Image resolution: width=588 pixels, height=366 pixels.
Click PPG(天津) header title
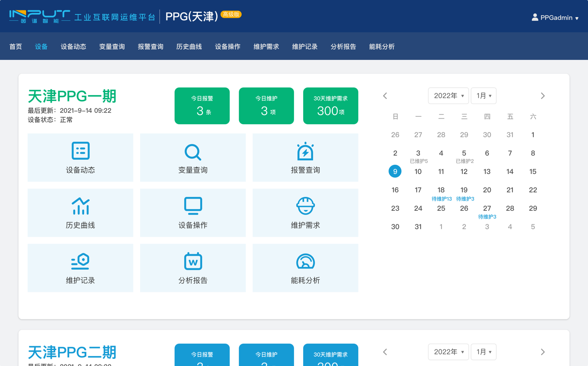pos(191,16)
